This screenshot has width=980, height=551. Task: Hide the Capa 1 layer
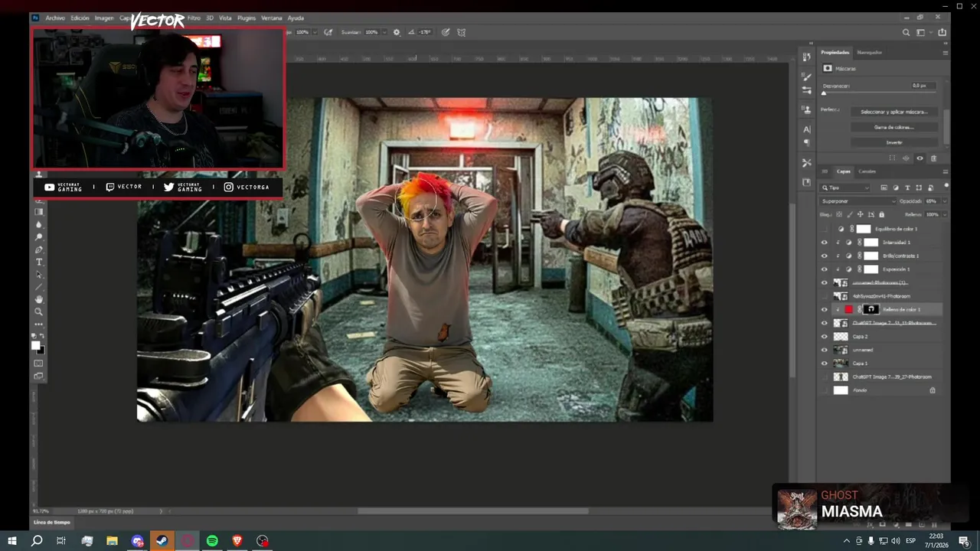point(825,364)
